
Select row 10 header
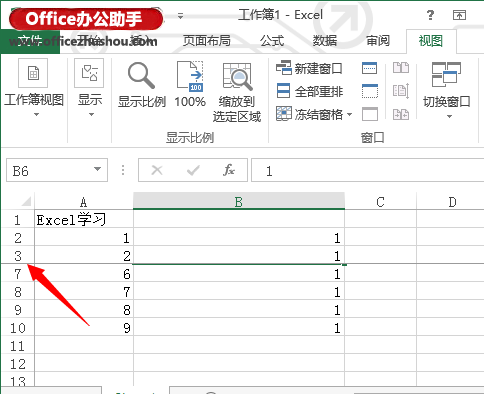tap(18, 328)
